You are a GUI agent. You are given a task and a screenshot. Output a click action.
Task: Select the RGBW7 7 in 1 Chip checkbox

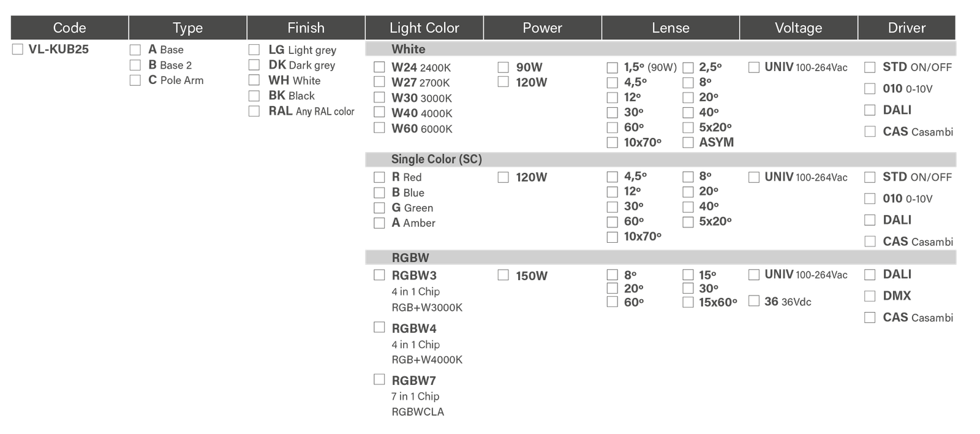point(379,379)
